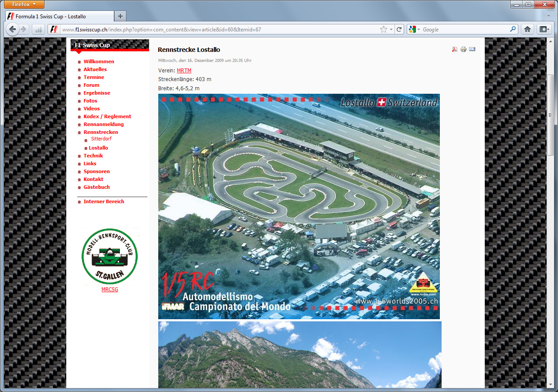Open the Sponsoren sidebar link

click(x=97, y=171)
